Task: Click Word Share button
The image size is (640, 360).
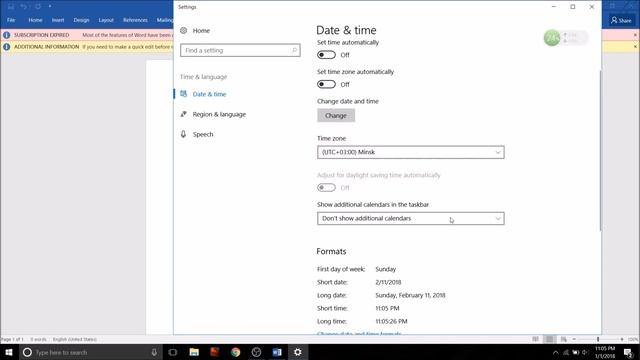Action: pos(621,20)
